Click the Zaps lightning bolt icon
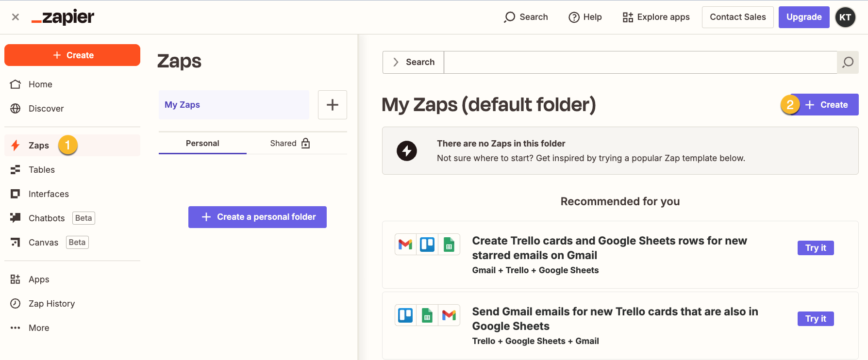Viewport: 868px width, 360px height. (16, 145)
